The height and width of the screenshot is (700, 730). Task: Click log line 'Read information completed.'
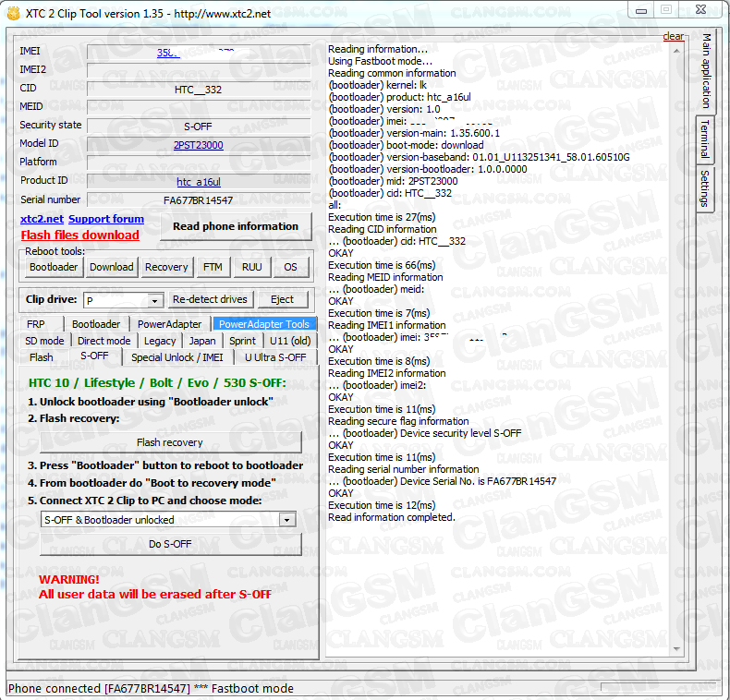392,517
